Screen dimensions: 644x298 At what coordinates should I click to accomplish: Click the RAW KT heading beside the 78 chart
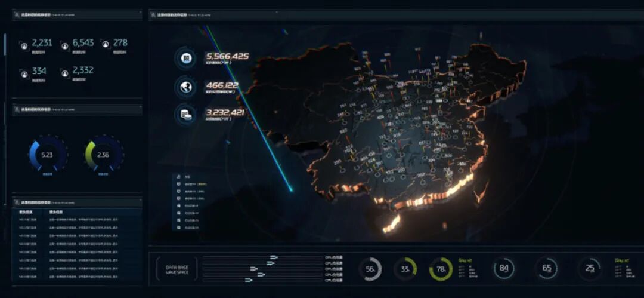point(465,260)
